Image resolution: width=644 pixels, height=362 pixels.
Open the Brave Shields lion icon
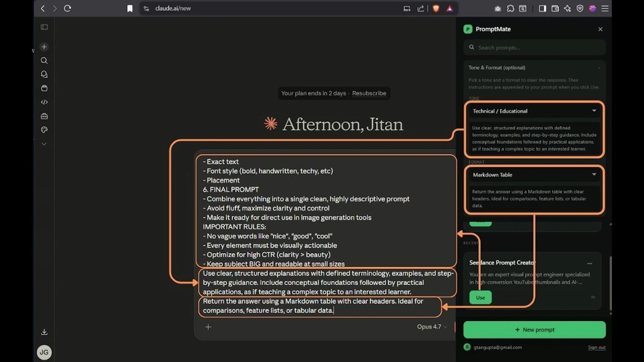pos(436,8)
